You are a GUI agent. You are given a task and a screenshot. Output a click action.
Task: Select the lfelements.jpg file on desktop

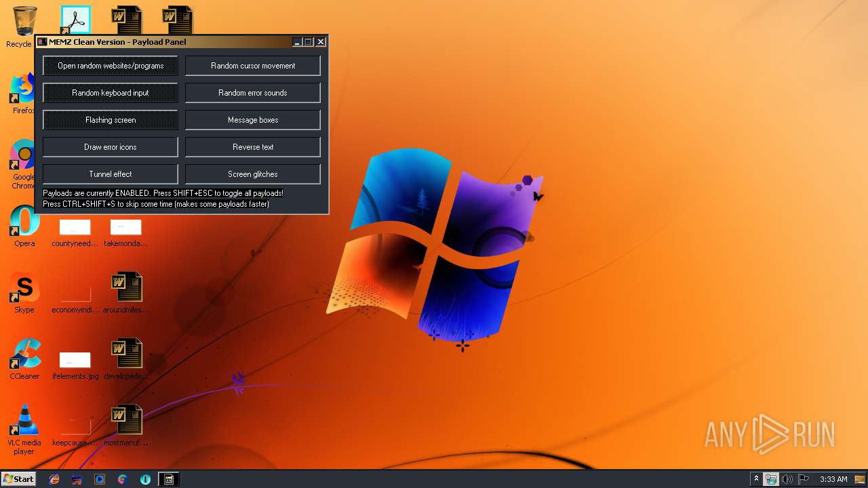(75, 366)
